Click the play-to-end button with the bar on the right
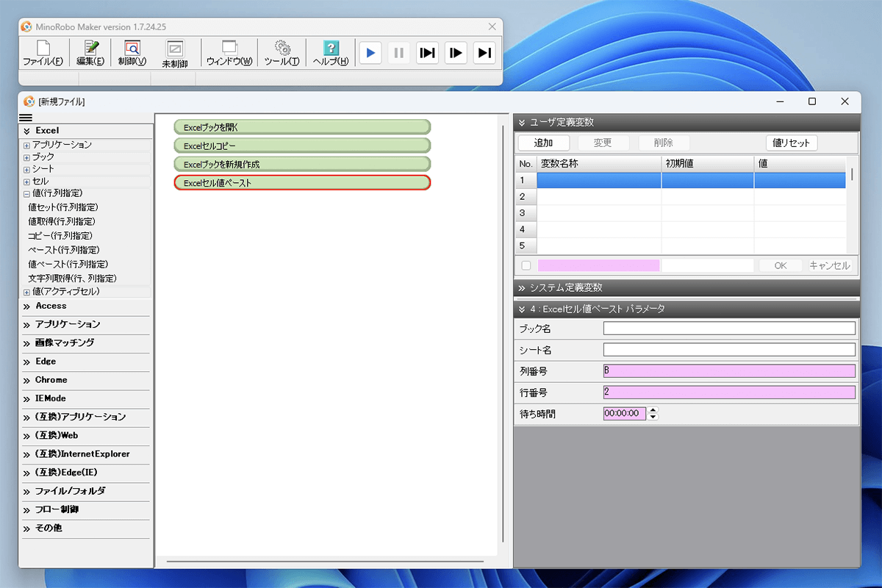 (484, 53)
